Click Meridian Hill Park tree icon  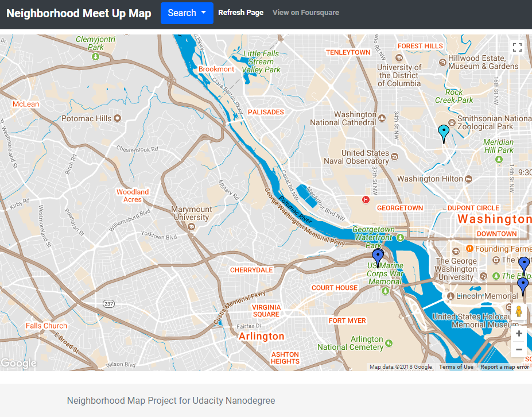click(x=499, y=159)
